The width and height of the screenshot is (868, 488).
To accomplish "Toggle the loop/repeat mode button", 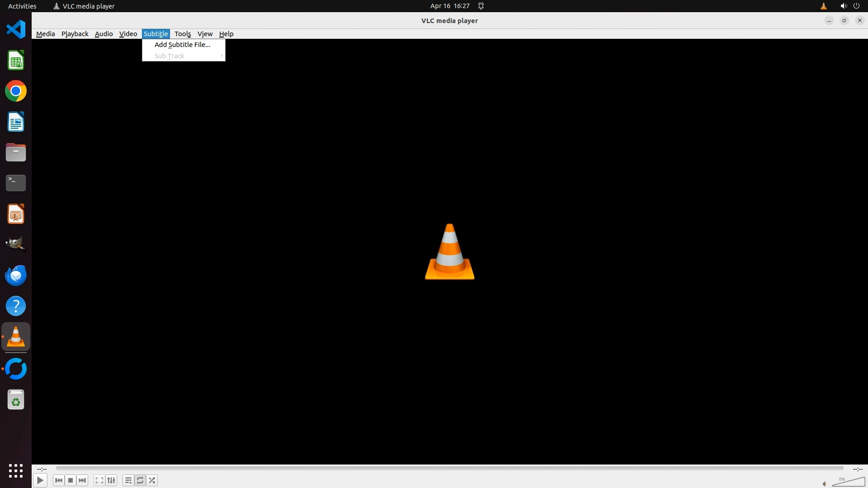I will click(x=140, y=480).
